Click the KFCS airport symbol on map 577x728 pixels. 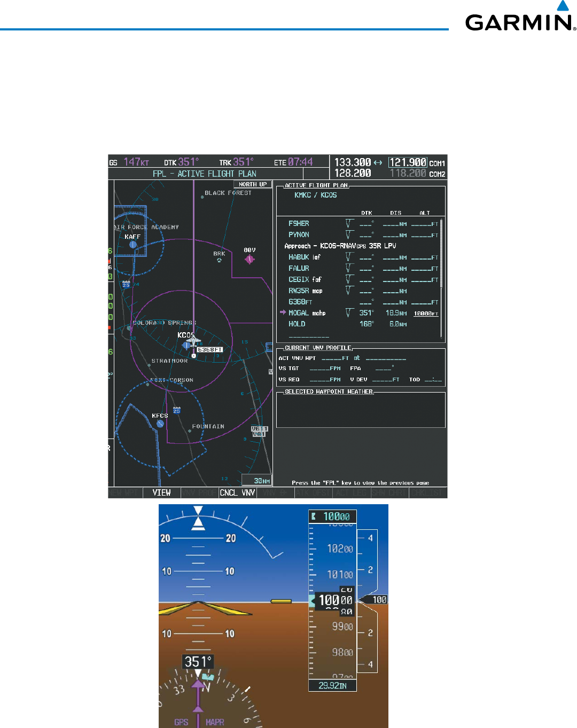[160, 424]
